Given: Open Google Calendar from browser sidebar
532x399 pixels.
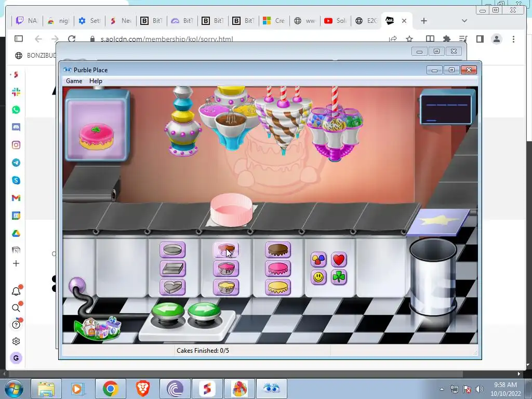Looking at the screenshot, I should pos(16,216).
